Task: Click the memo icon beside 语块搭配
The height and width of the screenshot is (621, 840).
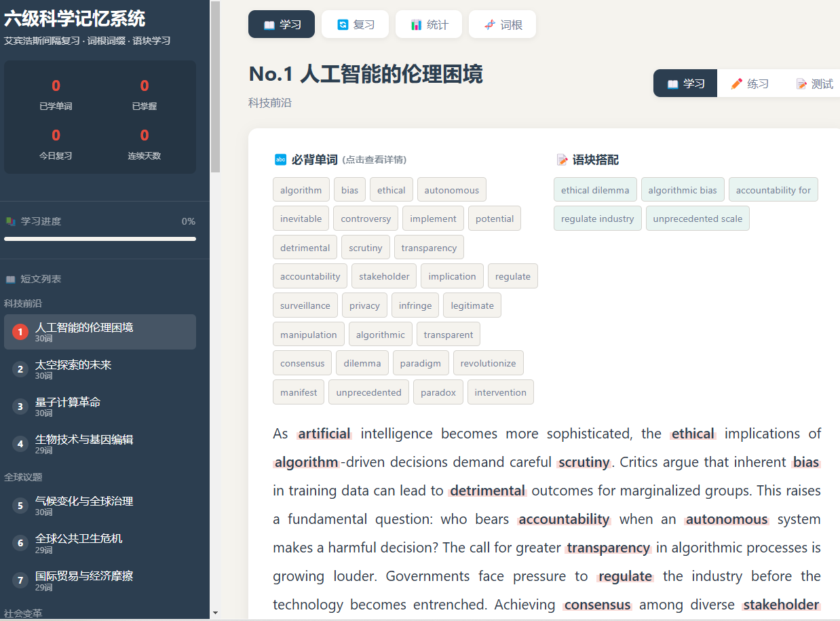Action: pos(562,160)
